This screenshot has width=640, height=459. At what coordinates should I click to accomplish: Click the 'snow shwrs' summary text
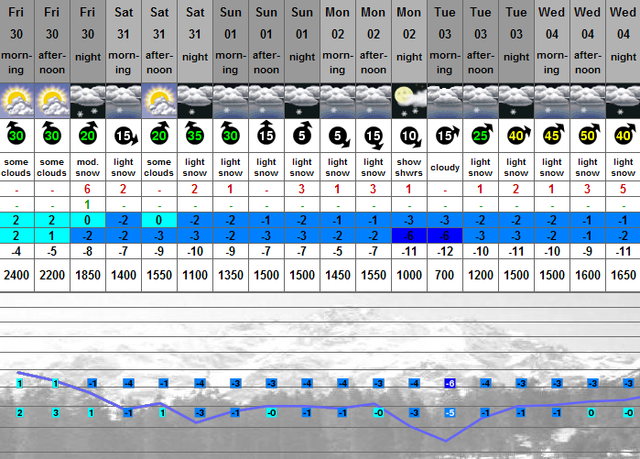click(409, 168)
